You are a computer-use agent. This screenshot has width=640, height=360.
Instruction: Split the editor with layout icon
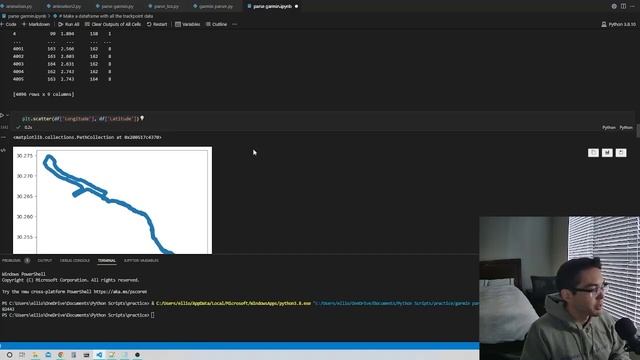623,7
